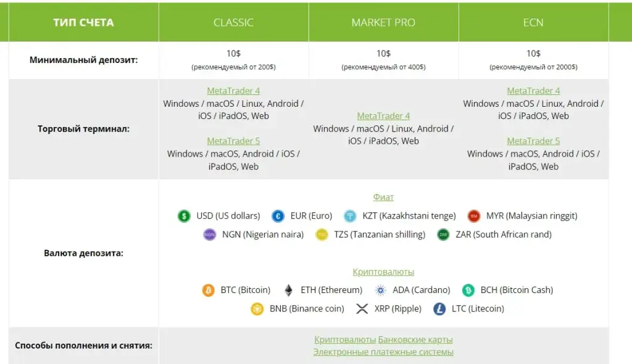Click the yellow BNB Binance coin icon

pyautogui.click(x=257, y=308)
